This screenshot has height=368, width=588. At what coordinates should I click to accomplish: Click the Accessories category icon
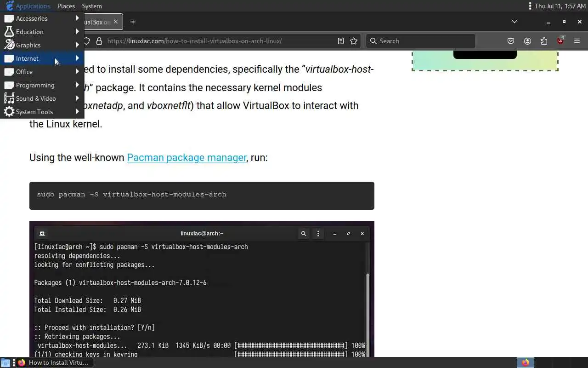tap(9, 18)
